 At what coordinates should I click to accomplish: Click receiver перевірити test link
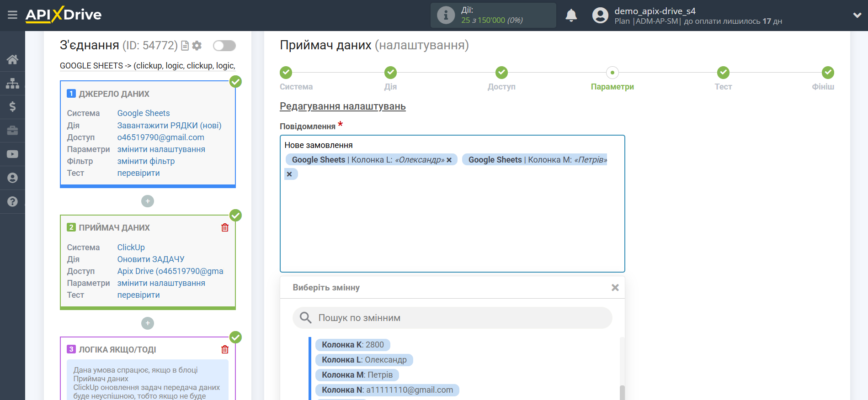pos(138,295)
